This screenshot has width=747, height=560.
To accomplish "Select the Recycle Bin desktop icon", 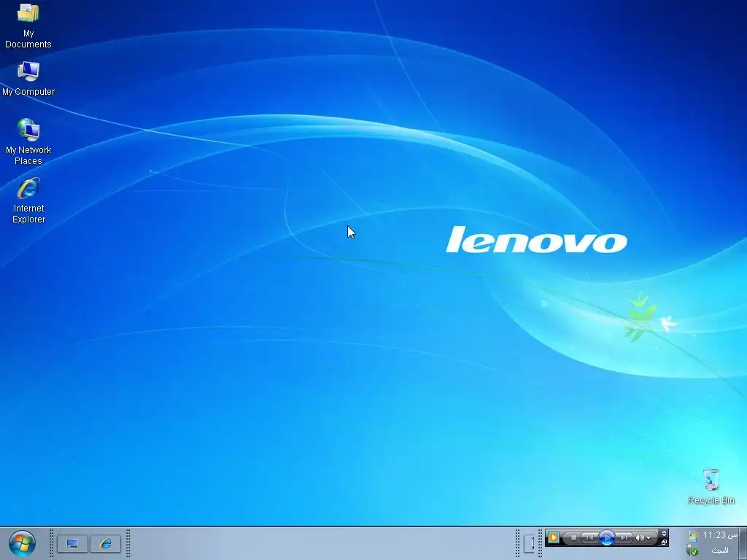I will point(711,486).
